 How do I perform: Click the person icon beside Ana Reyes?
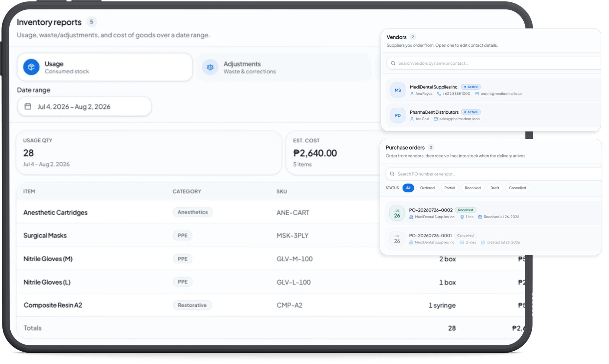[412, 94]
